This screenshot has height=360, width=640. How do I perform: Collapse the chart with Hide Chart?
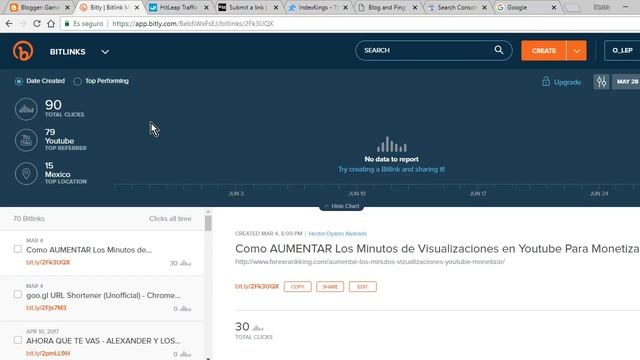(342, 206)
